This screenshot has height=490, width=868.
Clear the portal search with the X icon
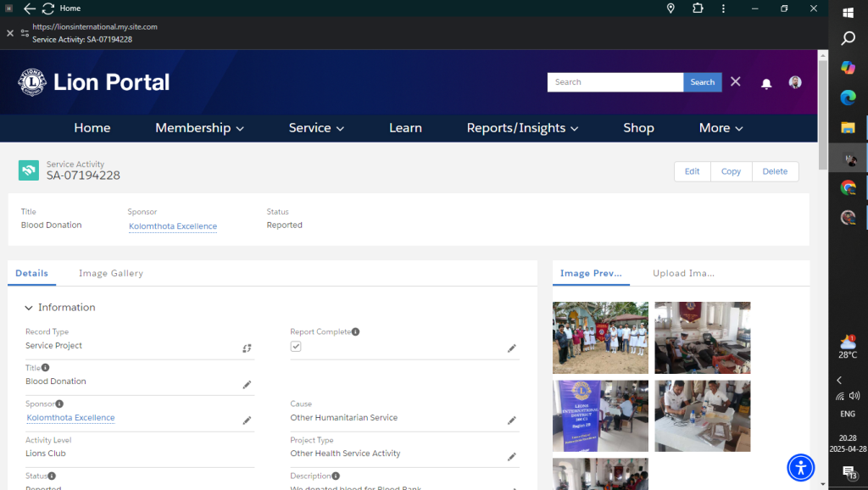click(735, 82)
